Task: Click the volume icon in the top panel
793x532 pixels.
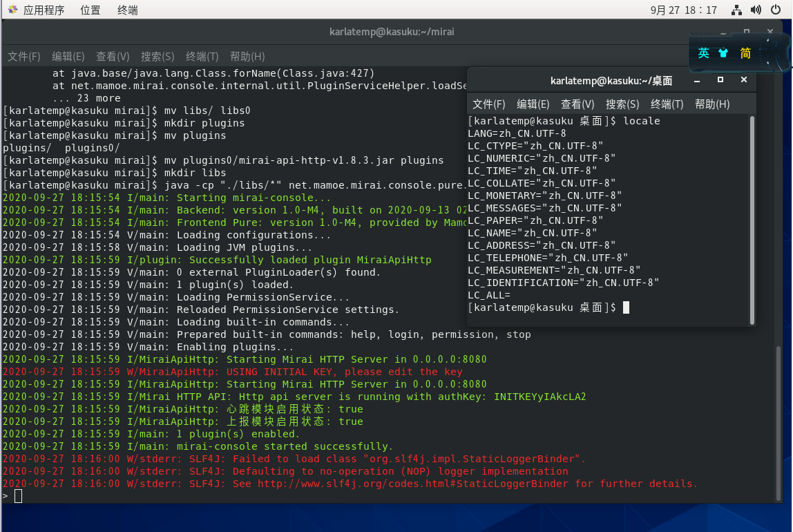Action: (x=756, y=10)
